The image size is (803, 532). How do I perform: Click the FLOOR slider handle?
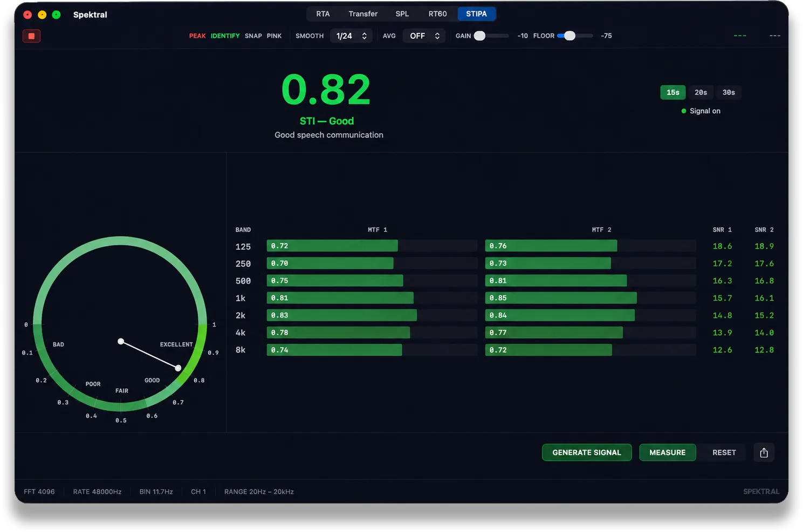click(569, 36)
